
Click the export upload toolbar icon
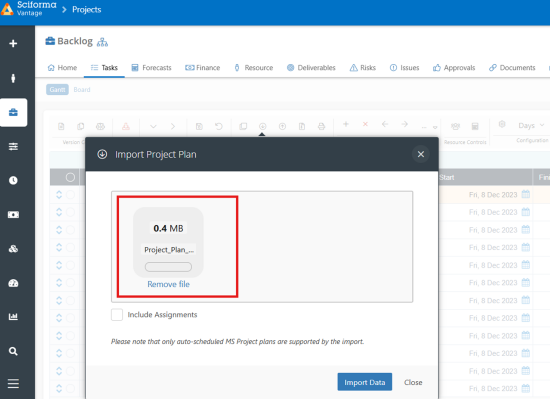[x=282, y=126]
